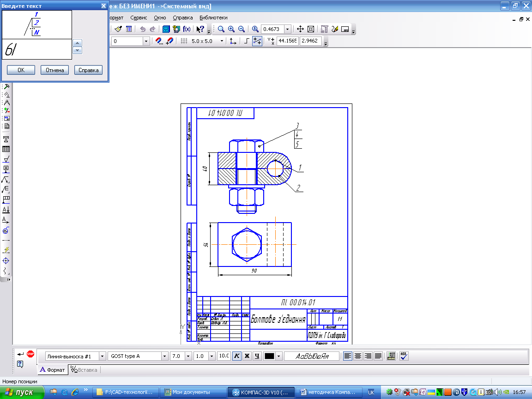The height and width of the screenshot is (399, 532).
Task: Click the black text color swatch
Action: [269, 356]
